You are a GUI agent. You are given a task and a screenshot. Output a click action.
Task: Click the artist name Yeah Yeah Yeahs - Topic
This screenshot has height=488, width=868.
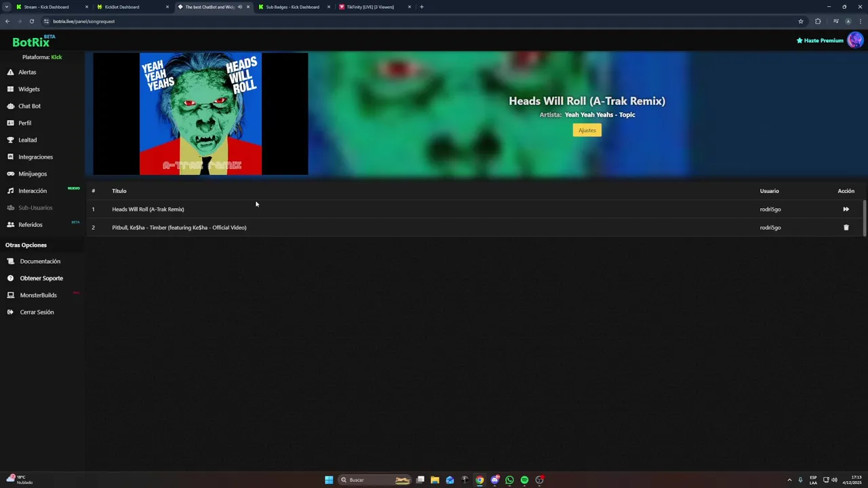pos(599,115)
